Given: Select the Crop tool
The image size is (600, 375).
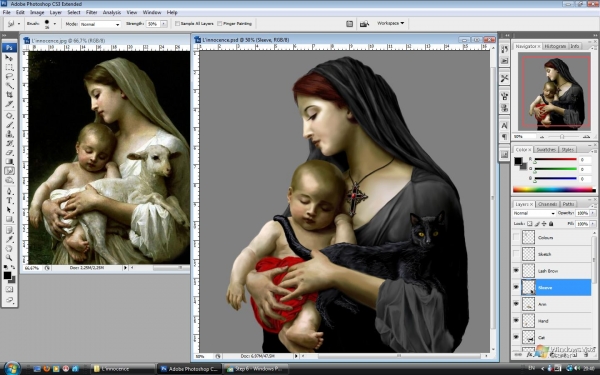Looking at the screenshot, I should click(x=9, y=95).
